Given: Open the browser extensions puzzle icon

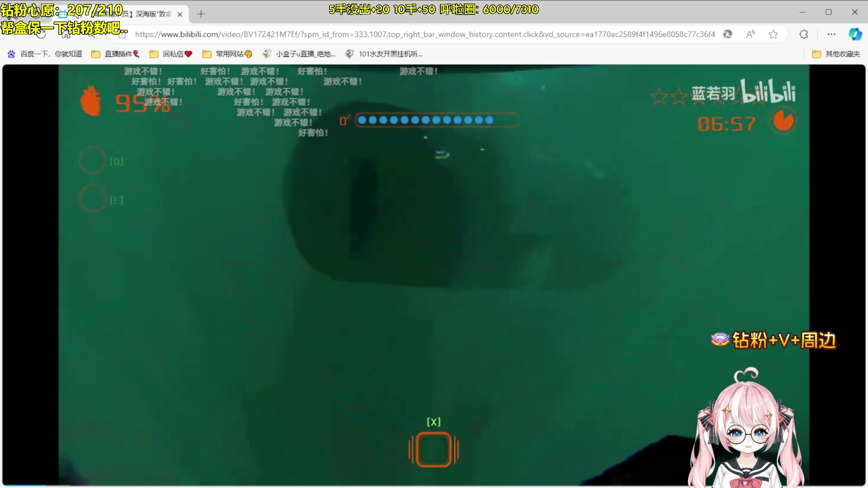Looking at the screenshot, I should (803, 34).
